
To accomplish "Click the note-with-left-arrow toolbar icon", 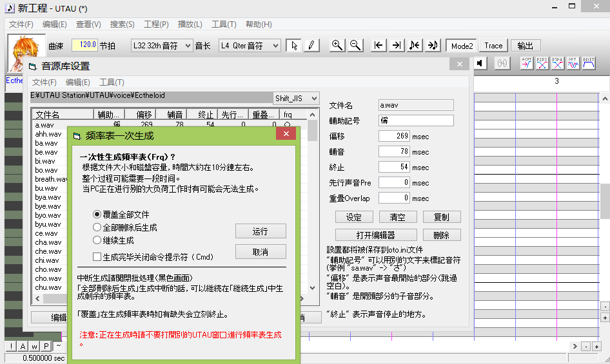I will pos(415,46).
